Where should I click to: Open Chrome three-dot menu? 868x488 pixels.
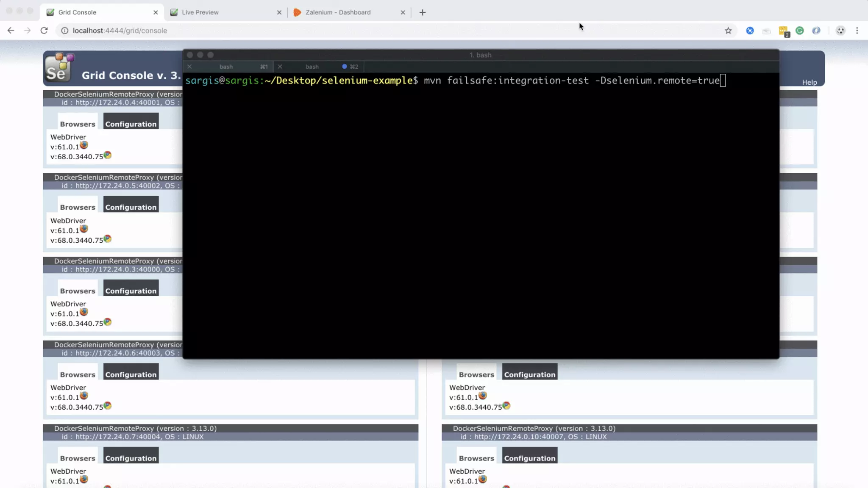[857, 30]
